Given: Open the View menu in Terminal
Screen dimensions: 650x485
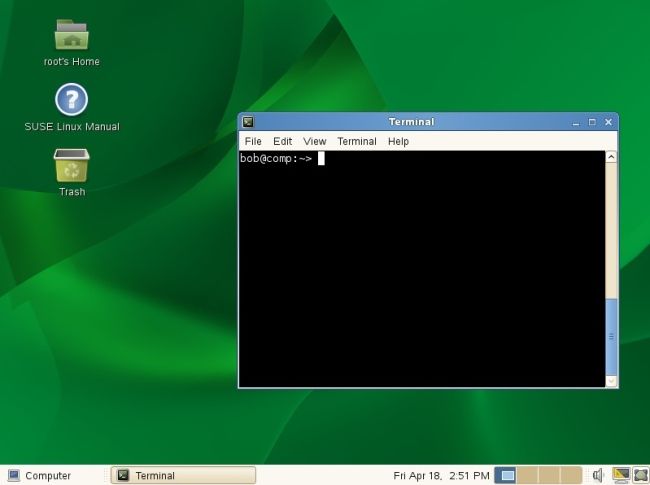Looking at the screenshot, I should (315, 141).
